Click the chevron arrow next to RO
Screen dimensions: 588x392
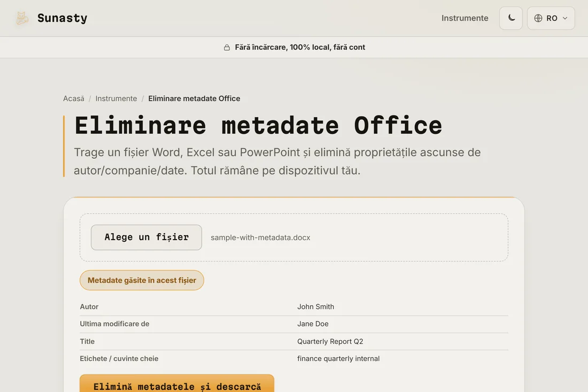pos(565,18)
